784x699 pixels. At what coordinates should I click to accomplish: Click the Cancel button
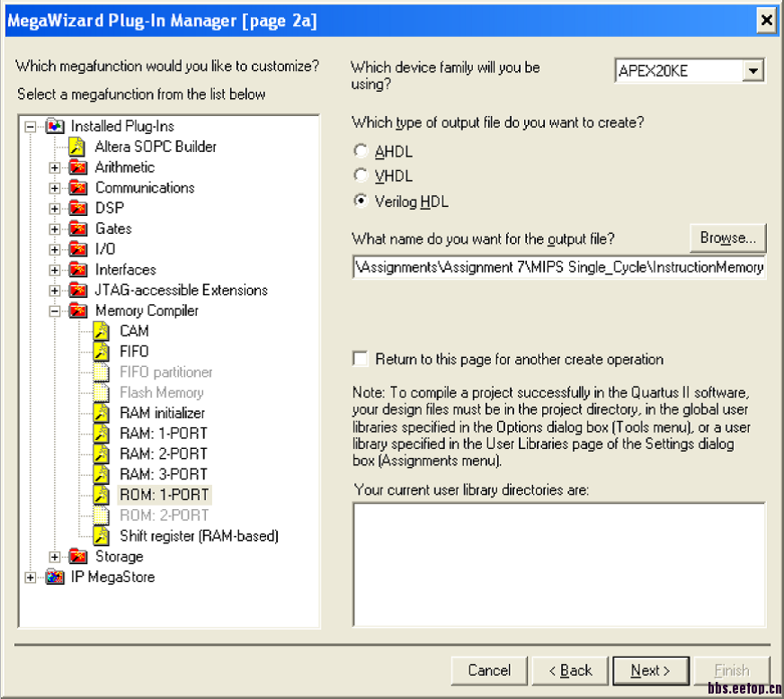(x=489, y=670)
